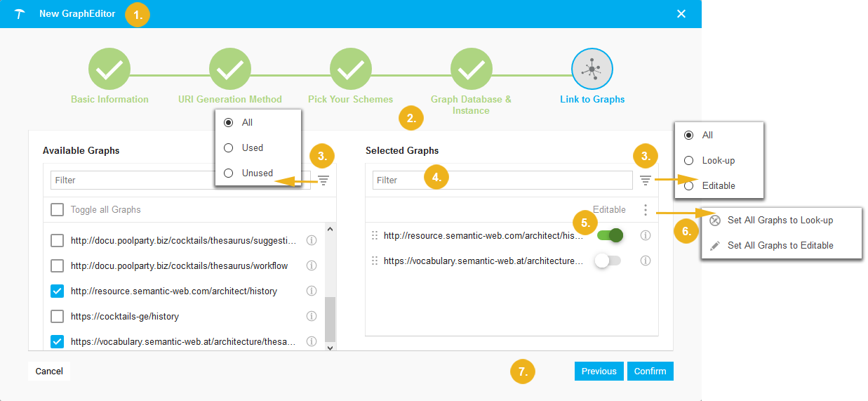Open filter options icon for Available Graphs
This screenshot has height=401, width=868.
pos(323,180)
